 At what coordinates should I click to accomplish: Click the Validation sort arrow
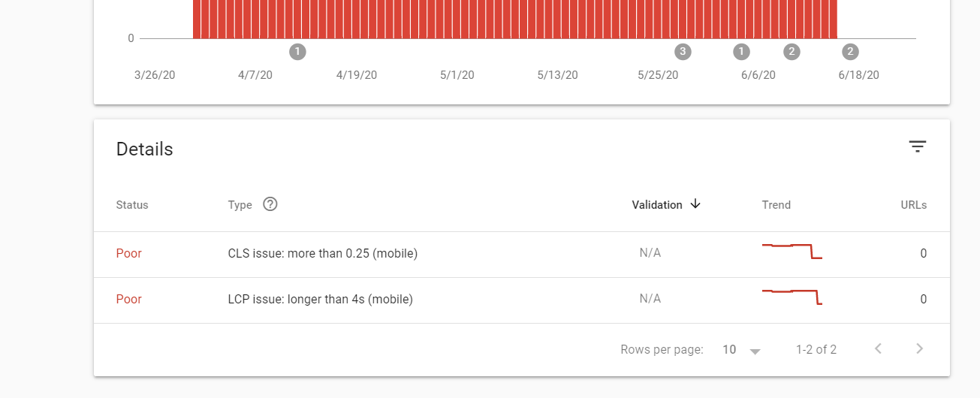pyautogui.click(x=695, y=204)
